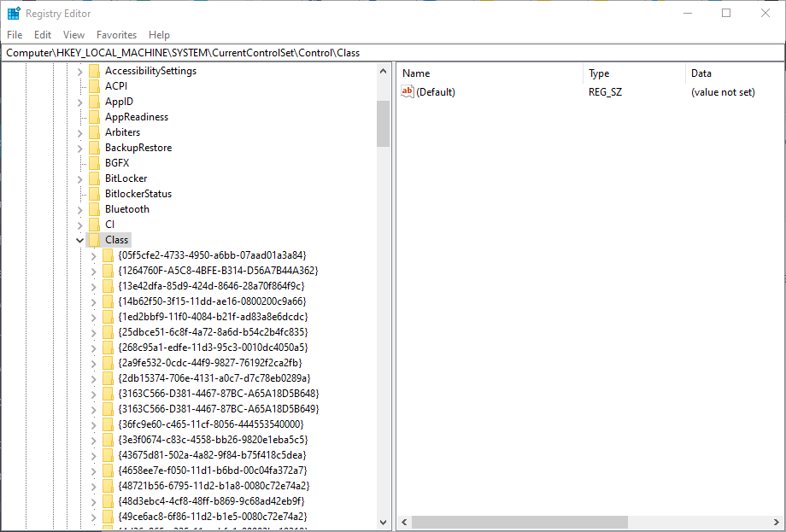The image size is (786, 532).
Task: Select the AccessibilitySettings folder icon
Action: click(x=94, y=71)
